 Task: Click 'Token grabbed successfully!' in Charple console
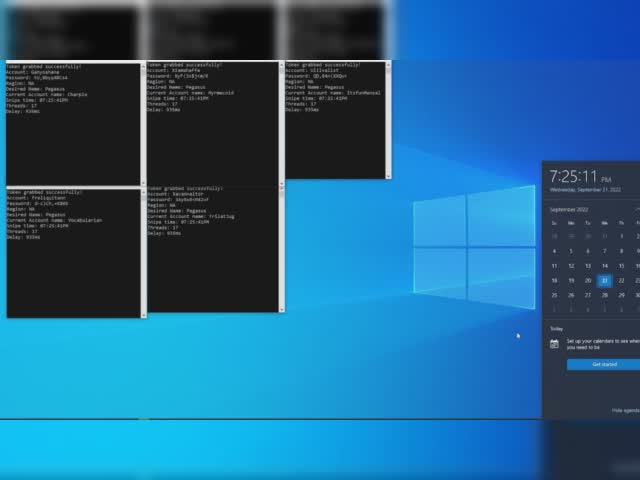(44, 67)
